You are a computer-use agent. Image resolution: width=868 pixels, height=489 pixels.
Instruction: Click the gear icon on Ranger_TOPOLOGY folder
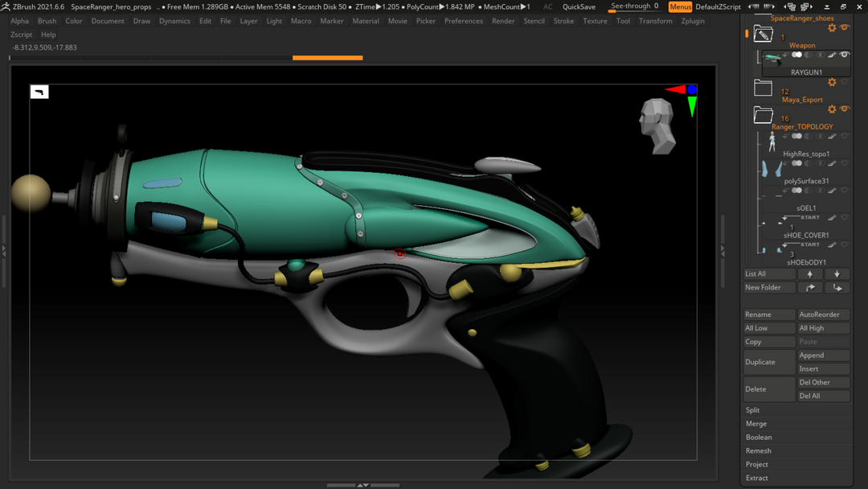(x=832, y=109)
